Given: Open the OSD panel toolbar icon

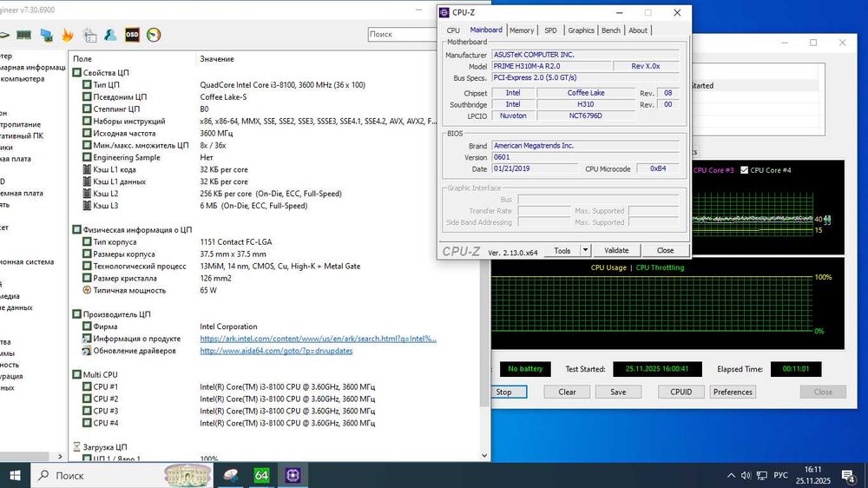Looking at the screenshot, I should click(x=132, y=35).
